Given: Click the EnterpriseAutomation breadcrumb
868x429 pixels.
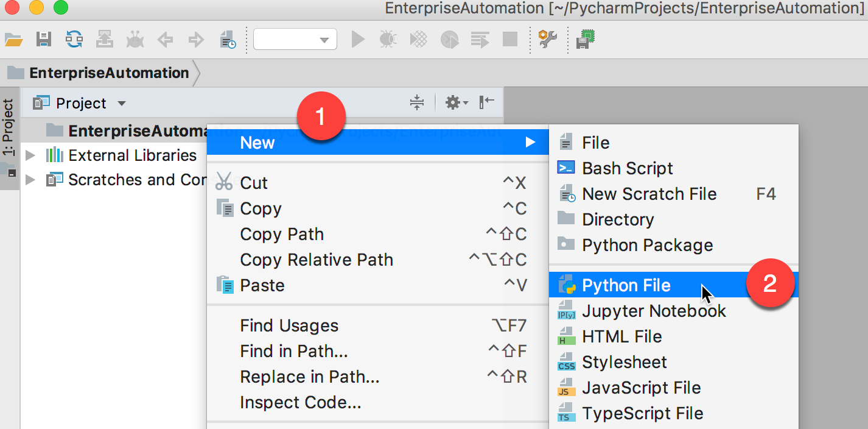Looking at the screenshot, I should (x=109, y=73).
